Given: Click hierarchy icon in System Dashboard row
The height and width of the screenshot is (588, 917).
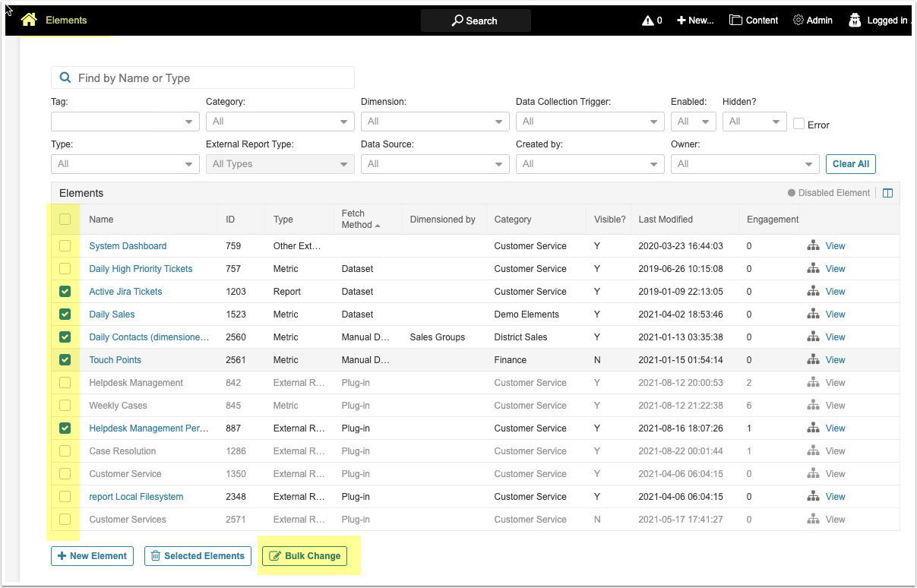Looking at the screenshot, I should tap(813, 246).
